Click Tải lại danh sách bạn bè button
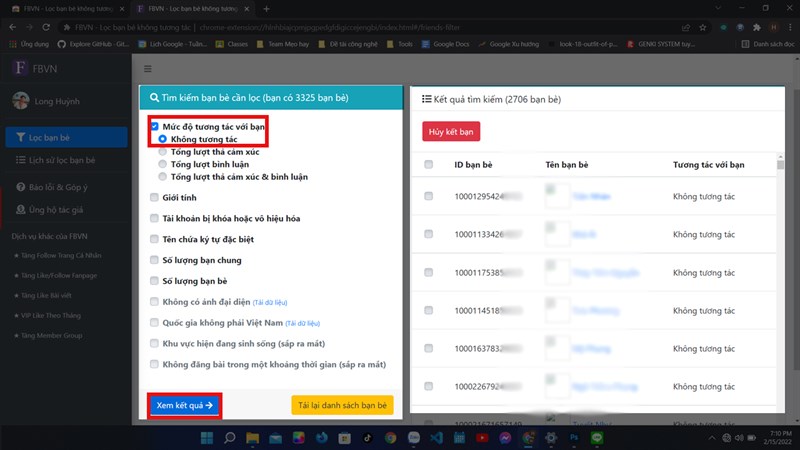 tap(342, 405)
